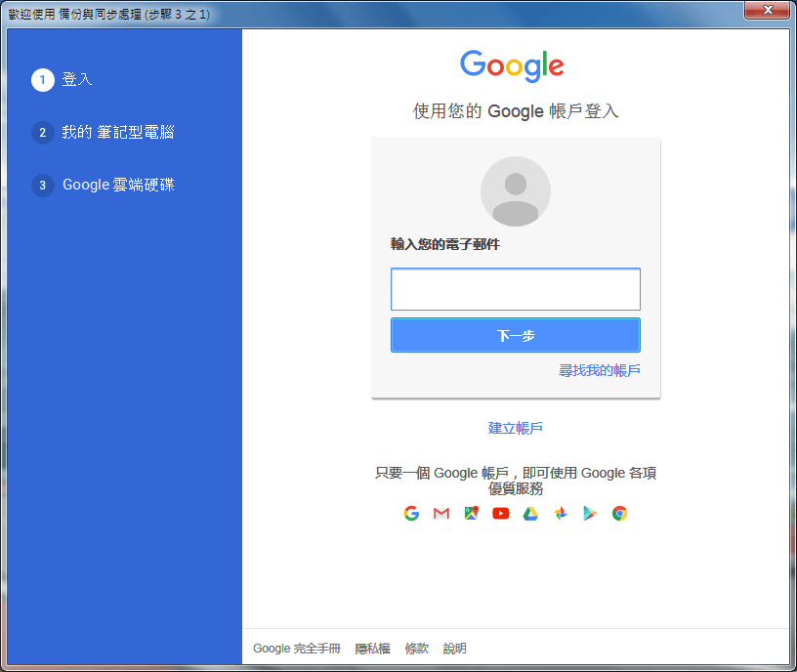
Task: Click the Chrome browser icon
Action: click(619, 513)
